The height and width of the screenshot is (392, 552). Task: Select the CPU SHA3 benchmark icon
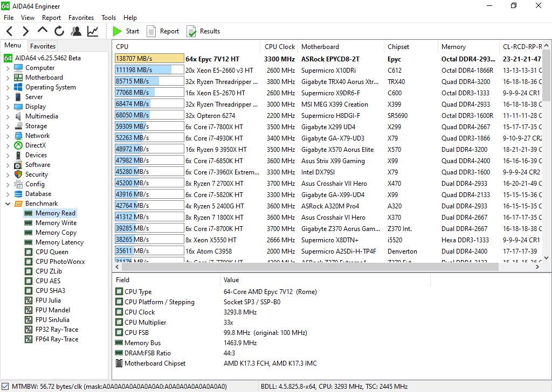(x=28, y=291)
